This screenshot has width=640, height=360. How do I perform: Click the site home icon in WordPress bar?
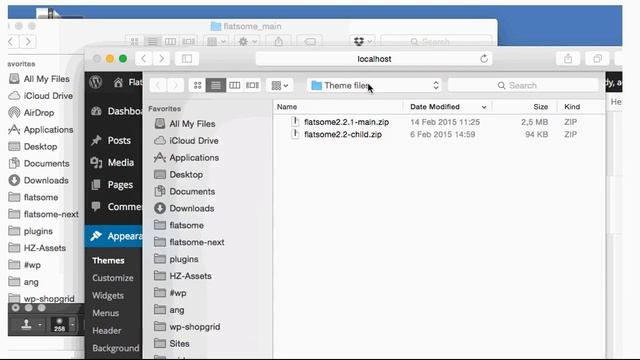(118, 82)
